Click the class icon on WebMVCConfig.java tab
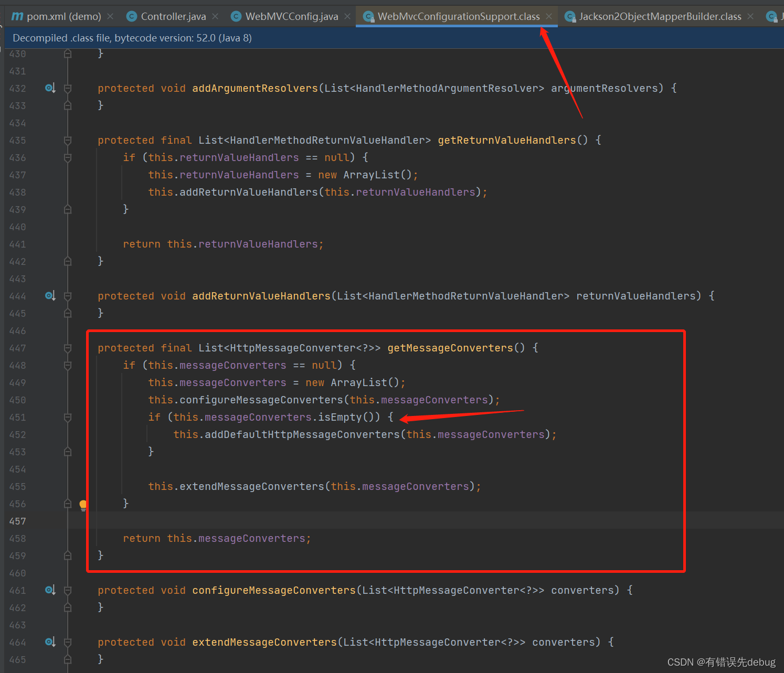The height and width of the screenshot is (673, 784). click(x=236, y=16)
